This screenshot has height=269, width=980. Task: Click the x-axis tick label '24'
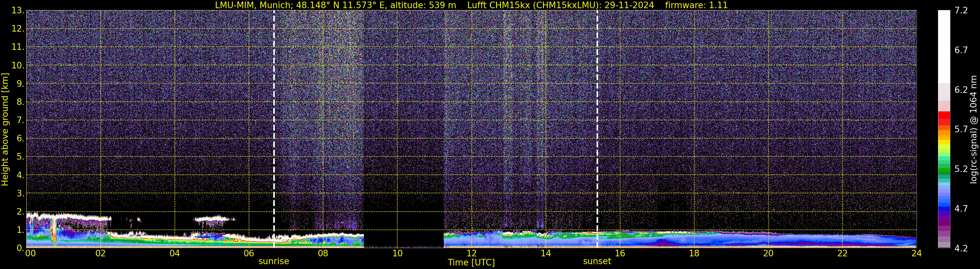(x=916, y=253)
